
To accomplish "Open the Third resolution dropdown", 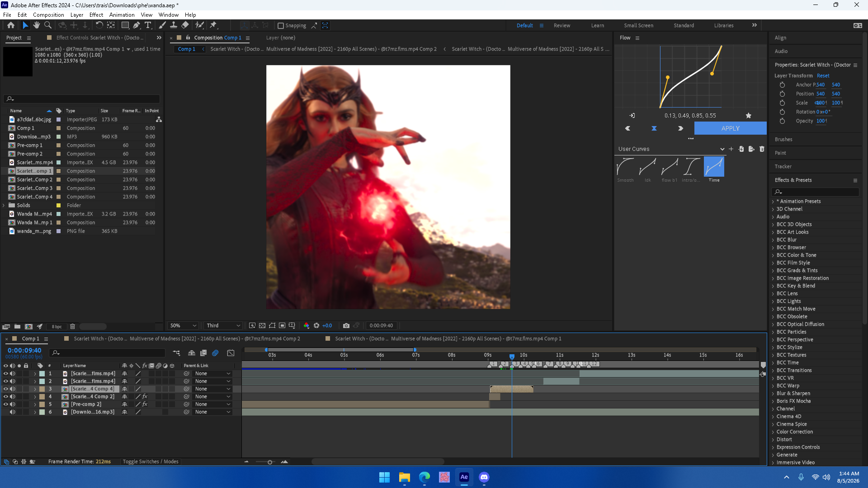I will (223, 325).
